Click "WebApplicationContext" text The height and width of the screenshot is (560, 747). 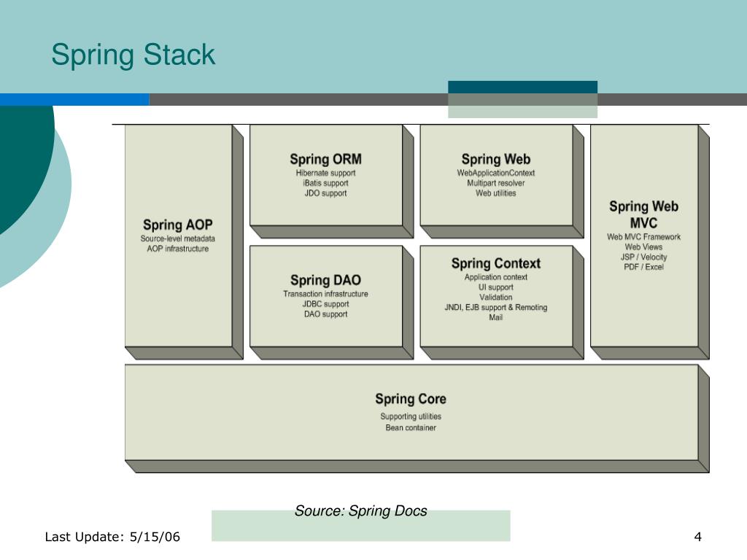[496, 173]
